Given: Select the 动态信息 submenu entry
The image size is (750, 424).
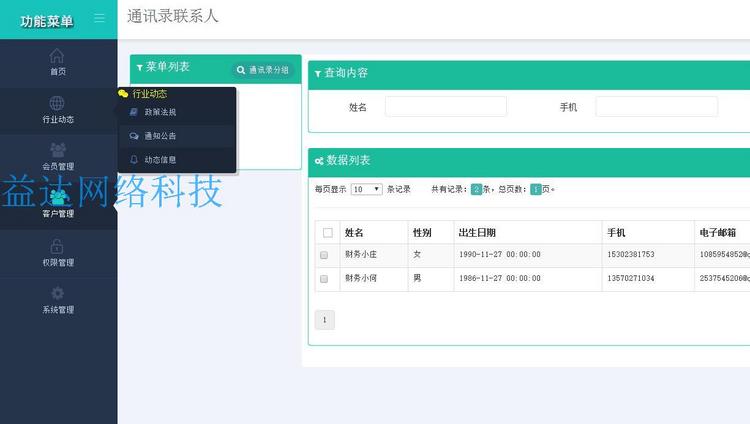Looking at the screenshot, I should 177,159.
